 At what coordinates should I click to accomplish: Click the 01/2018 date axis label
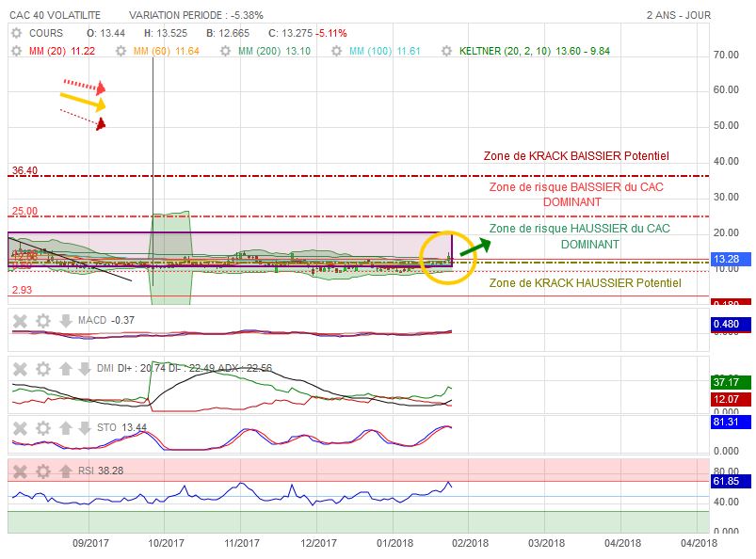tap(394, 543)
